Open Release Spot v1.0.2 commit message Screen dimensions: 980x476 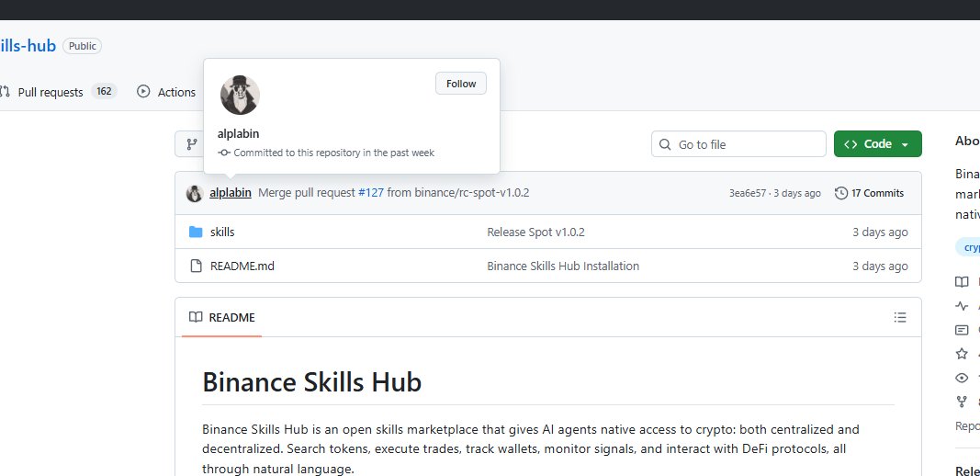pos(535,232)
